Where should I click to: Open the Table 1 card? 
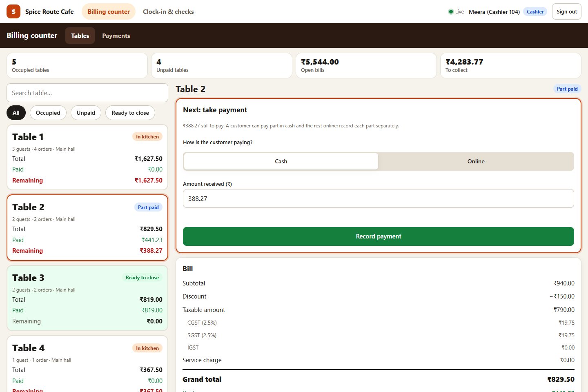coord(87,157)
